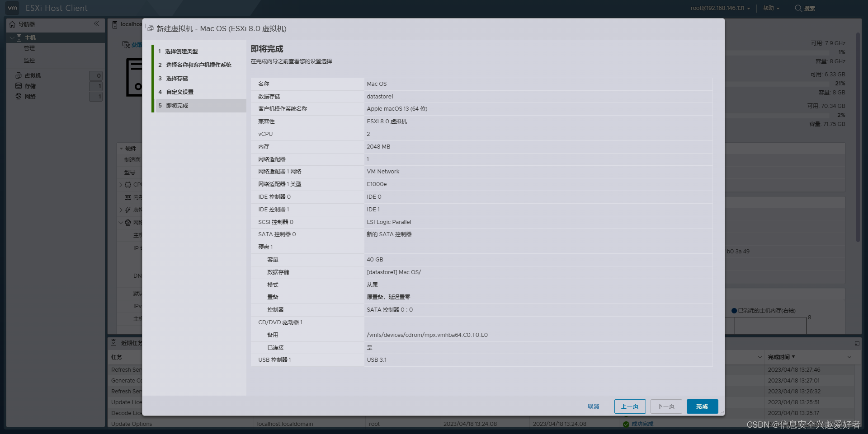Click the CD/DVD drive 1 row label
The width and height of the screenshot is (868, 434).
point(280,322)
